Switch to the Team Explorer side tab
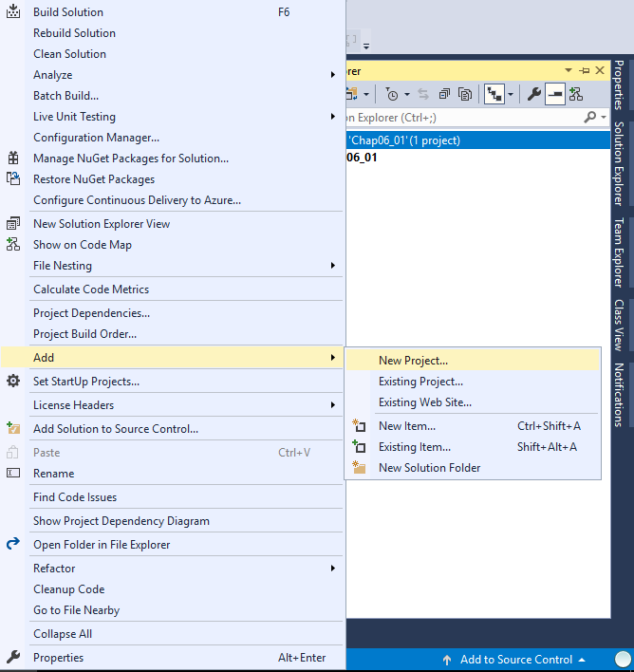 pos(619,252)
